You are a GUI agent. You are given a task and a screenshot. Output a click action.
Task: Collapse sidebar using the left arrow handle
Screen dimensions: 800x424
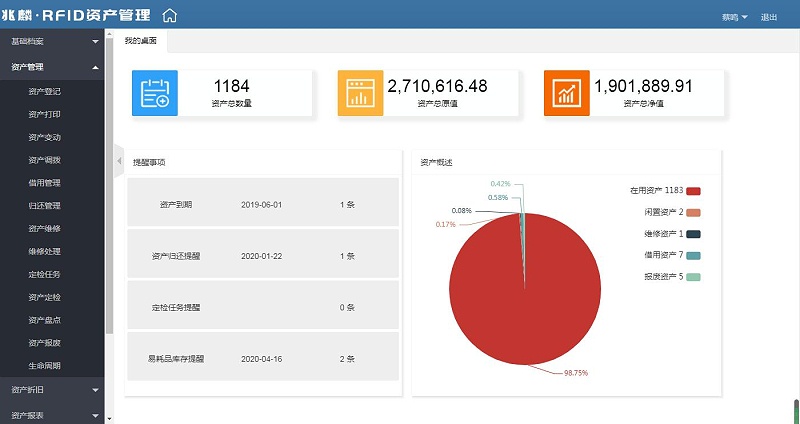click(x=119, y=161)
